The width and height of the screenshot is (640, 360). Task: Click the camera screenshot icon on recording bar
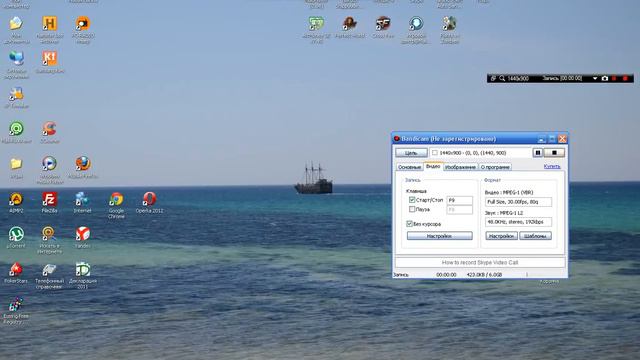(605, 78)
